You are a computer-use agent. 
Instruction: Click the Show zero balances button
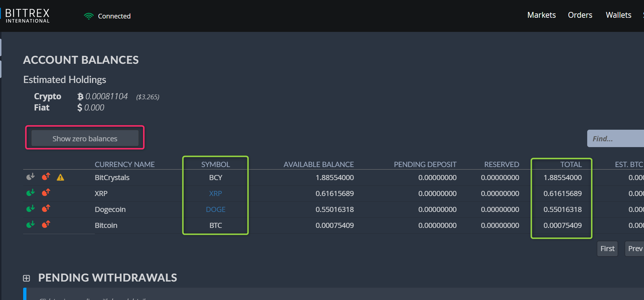85,138
